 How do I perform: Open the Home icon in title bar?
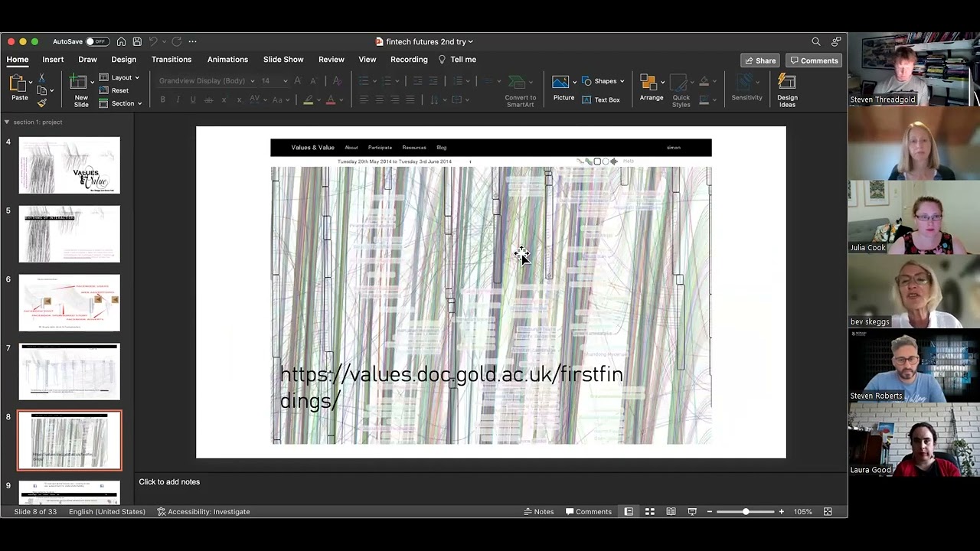point(121,41)
